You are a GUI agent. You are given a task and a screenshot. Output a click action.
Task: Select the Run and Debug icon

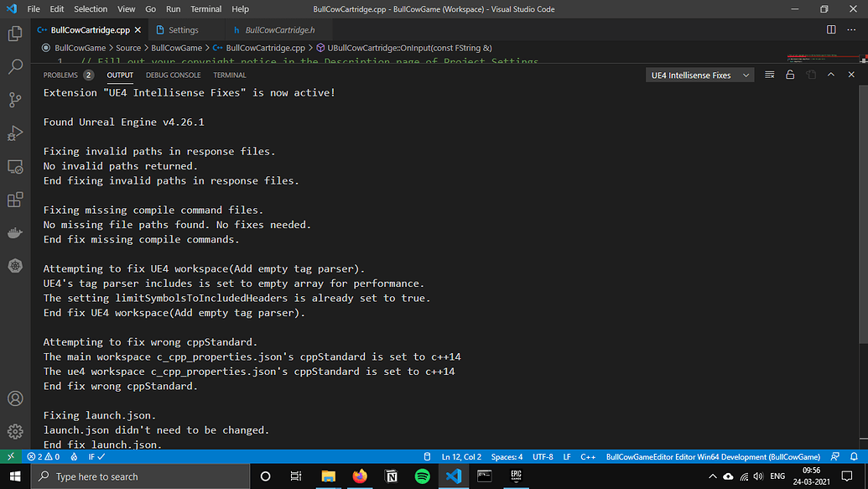coord(14,133)
